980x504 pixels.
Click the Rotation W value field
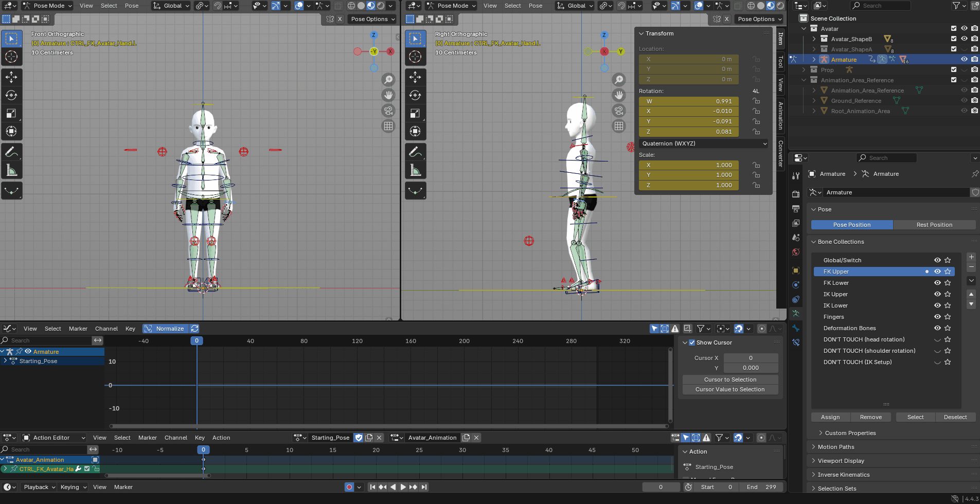pos(688,101)
